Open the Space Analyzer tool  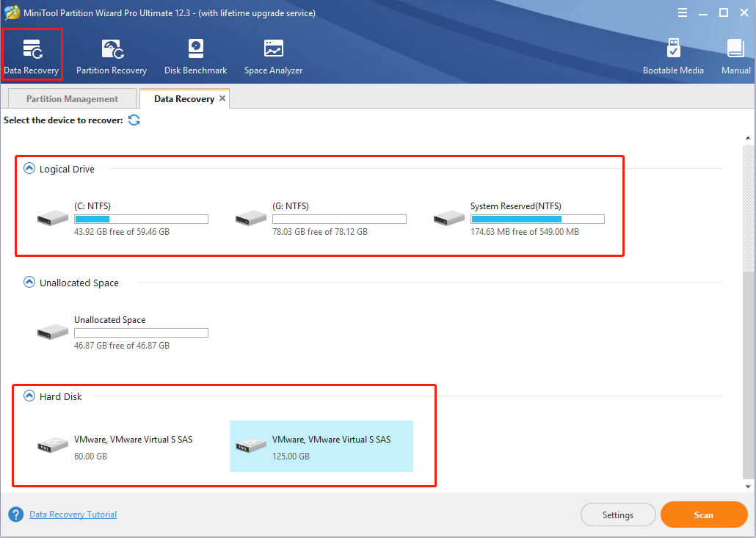[x=273, y=57]
